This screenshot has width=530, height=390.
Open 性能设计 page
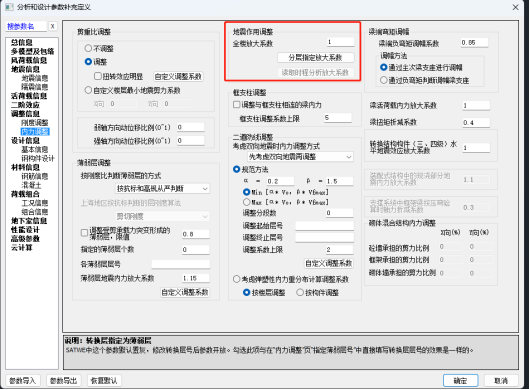pos(25,230)
